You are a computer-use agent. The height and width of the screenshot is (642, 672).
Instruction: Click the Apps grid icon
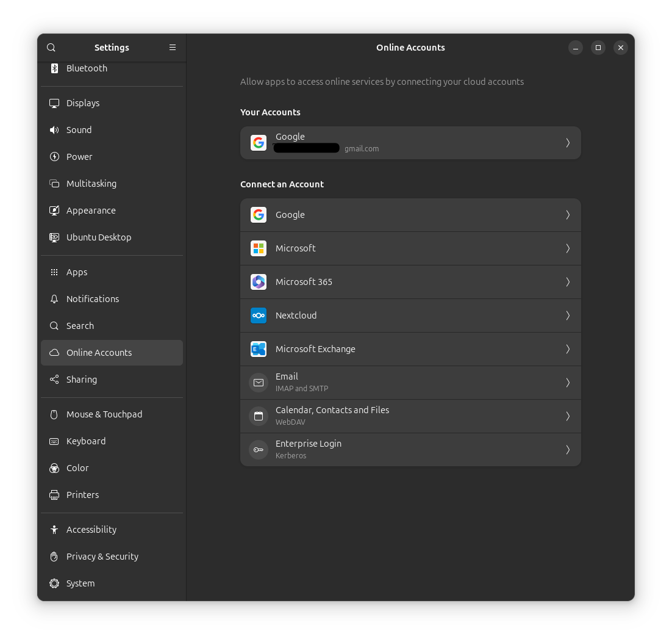[x=54, y=272]
